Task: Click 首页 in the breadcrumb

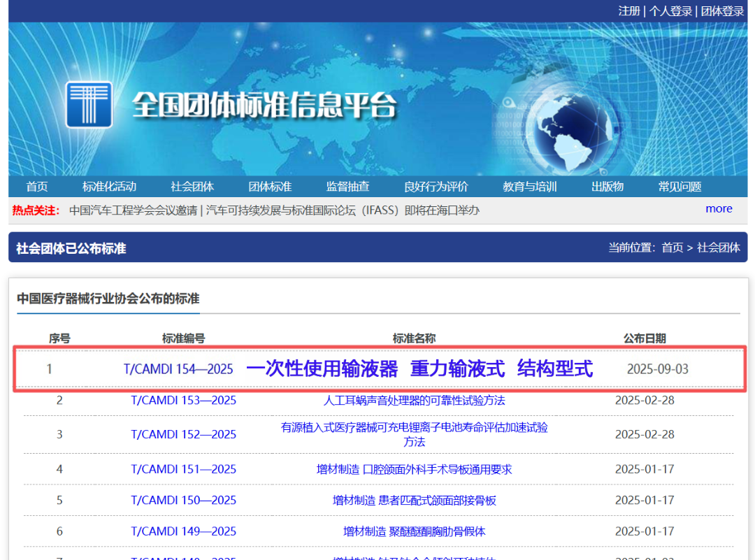Action: coord(673,247)
